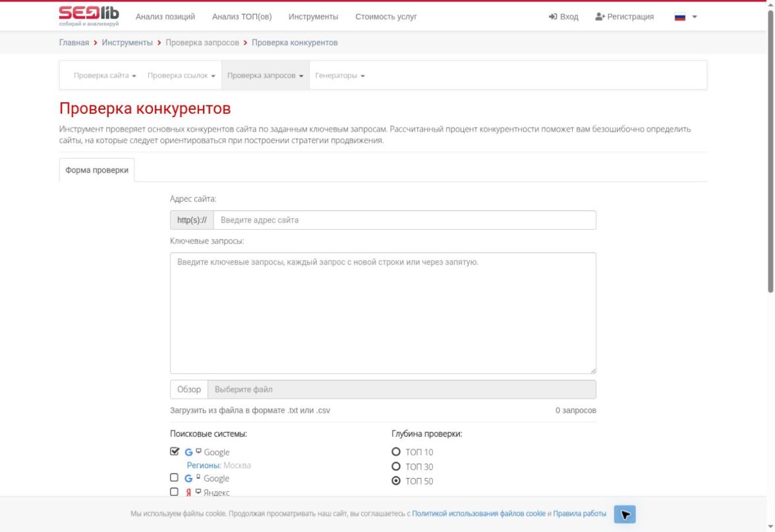Image resolution: width=775 pixels, height=532 pixels.
Task: Expand the Проверка сайта dropdown
Action: tap(105, 76)
